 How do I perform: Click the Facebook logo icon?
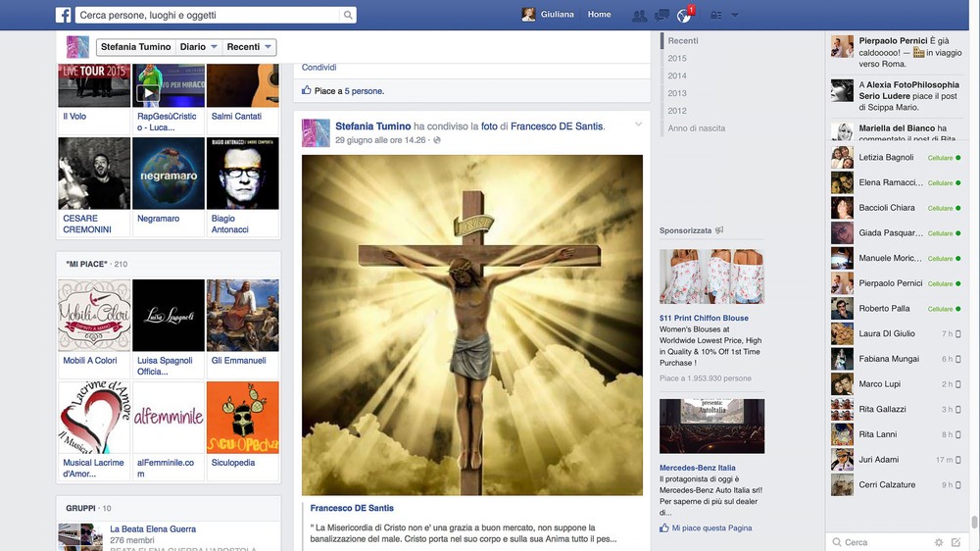pos(63,15)
